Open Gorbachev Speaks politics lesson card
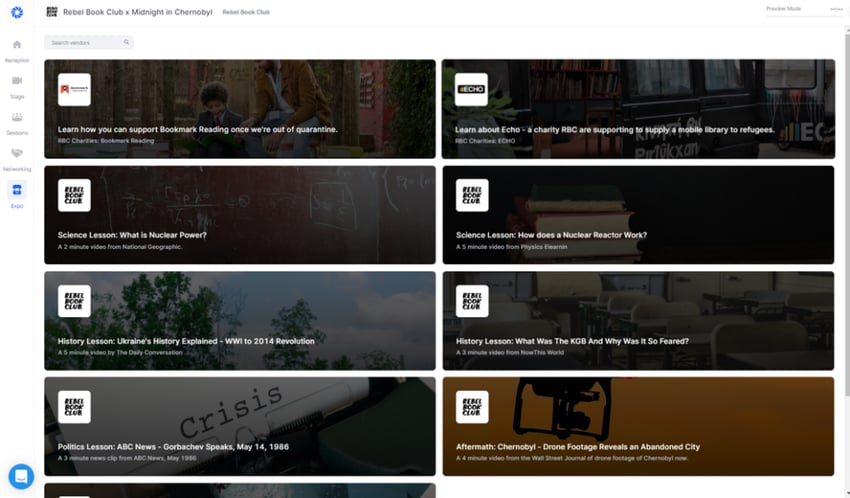The image size is (850, 498). tap(240, 426)
